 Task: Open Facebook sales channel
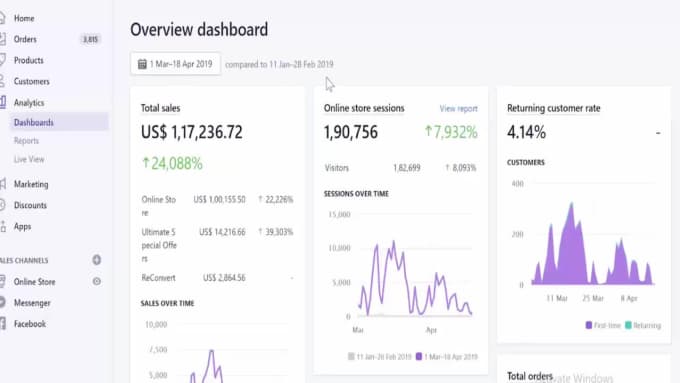click(30, 324)
